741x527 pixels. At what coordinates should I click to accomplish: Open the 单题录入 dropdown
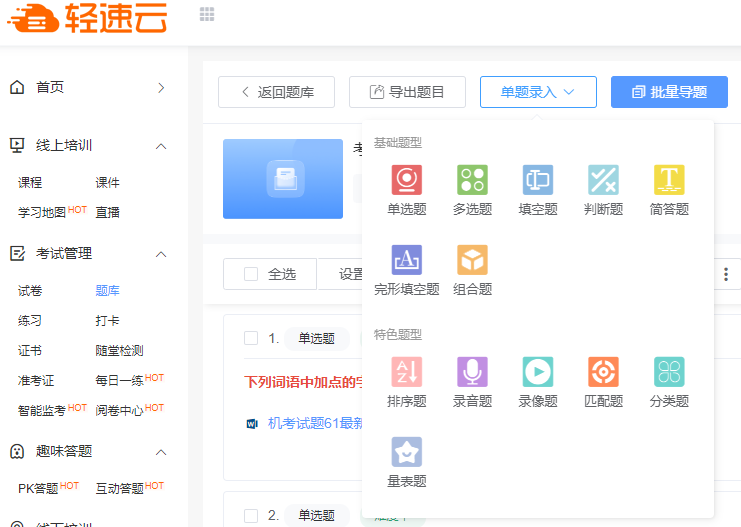click(538, 92)
